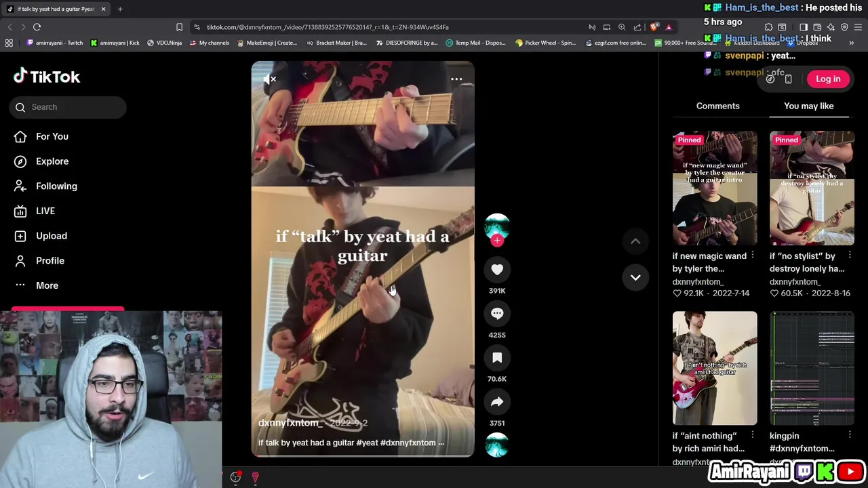Open the browser hamburger menu
The width and height of the screenshot is (868, 488).
(859, 27)
